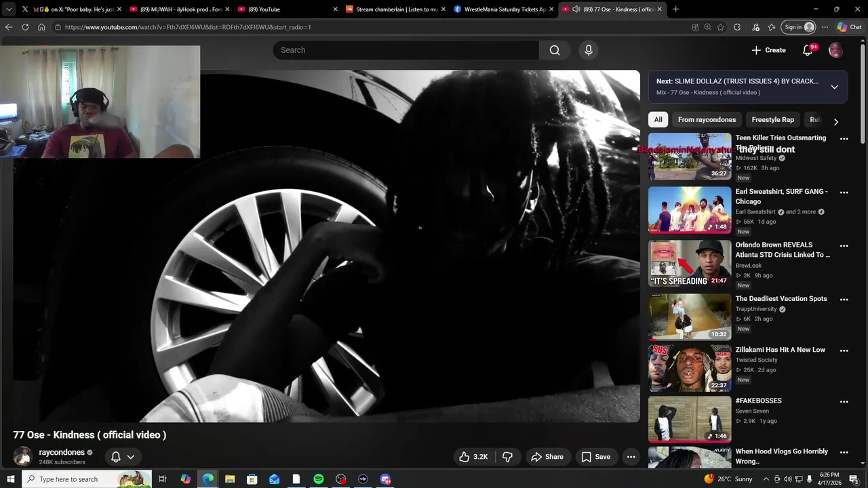The height and width of the screenshot is (488, 868).
Task: Click the YouTube search input field
Action: pos(406,50)
